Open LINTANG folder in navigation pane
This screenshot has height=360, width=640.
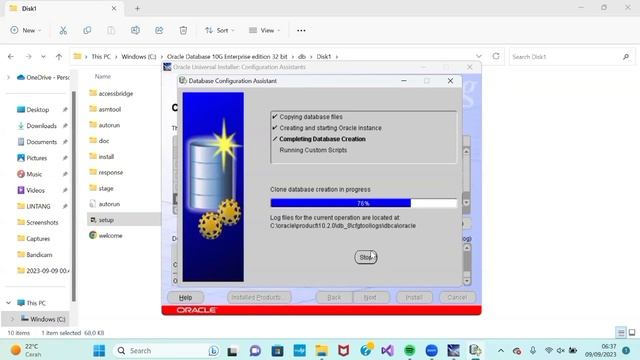[x=34, y=206]
